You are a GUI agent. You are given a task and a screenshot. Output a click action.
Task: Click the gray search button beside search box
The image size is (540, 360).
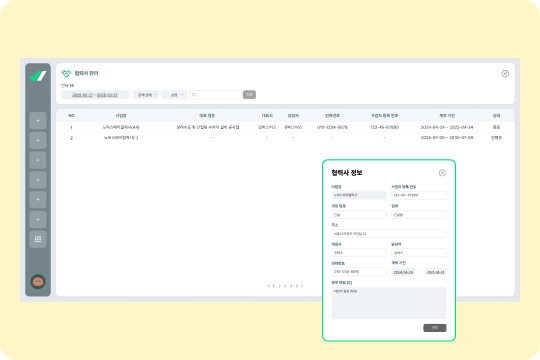point(249,95)
